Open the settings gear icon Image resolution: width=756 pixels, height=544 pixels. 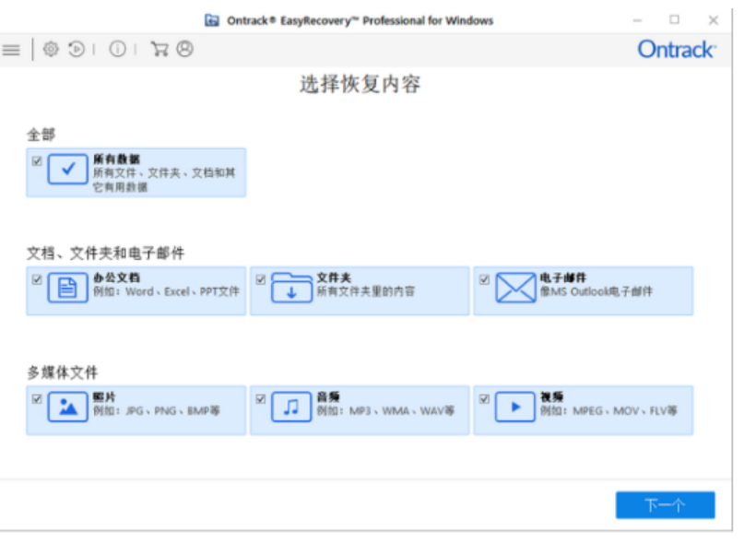click(x=51, y=50)
